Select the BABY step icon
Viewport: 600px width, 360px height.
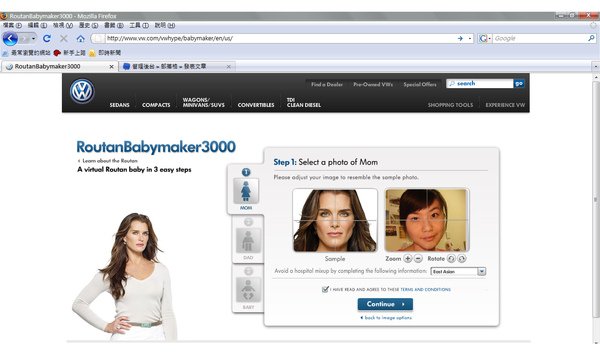(248, 289)
